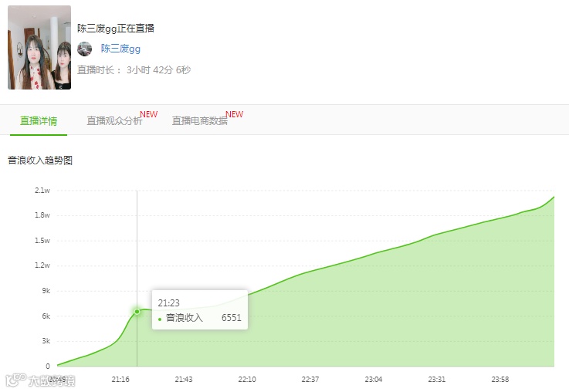Click the tooltip value 6551

(232, 318)
